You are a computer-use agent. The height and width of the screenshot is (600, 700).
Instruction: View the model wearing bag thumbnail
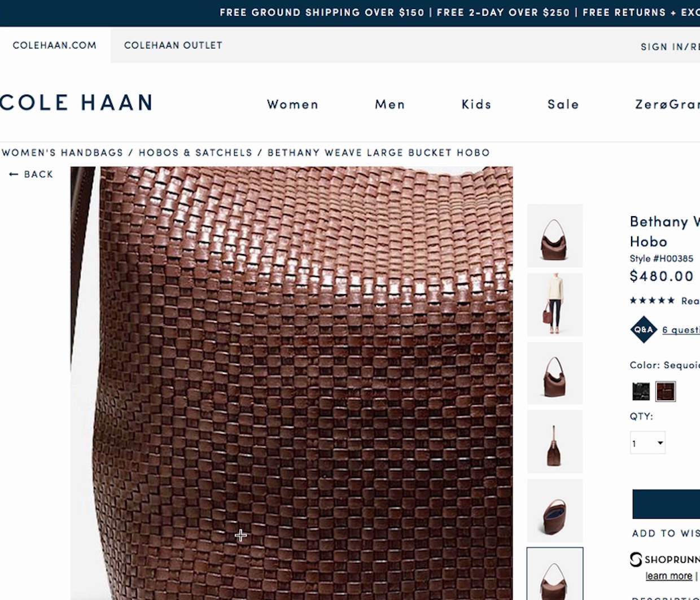(555, 304)
